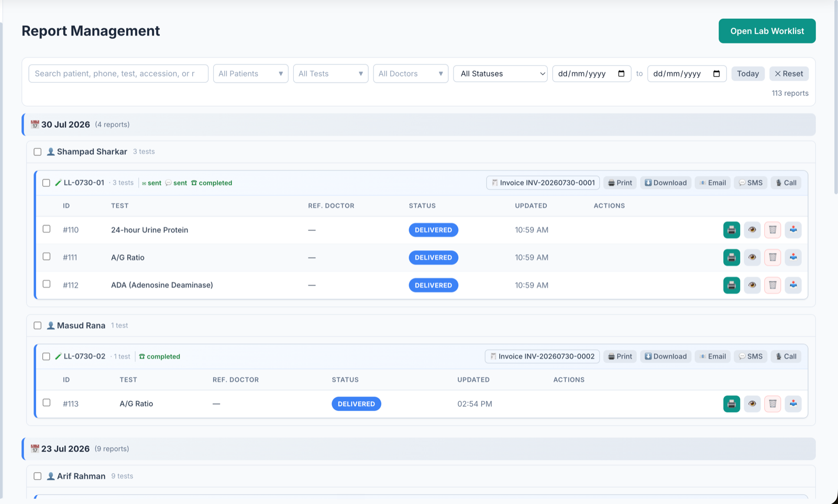Open the All Tests dropdown

(331, 74)
